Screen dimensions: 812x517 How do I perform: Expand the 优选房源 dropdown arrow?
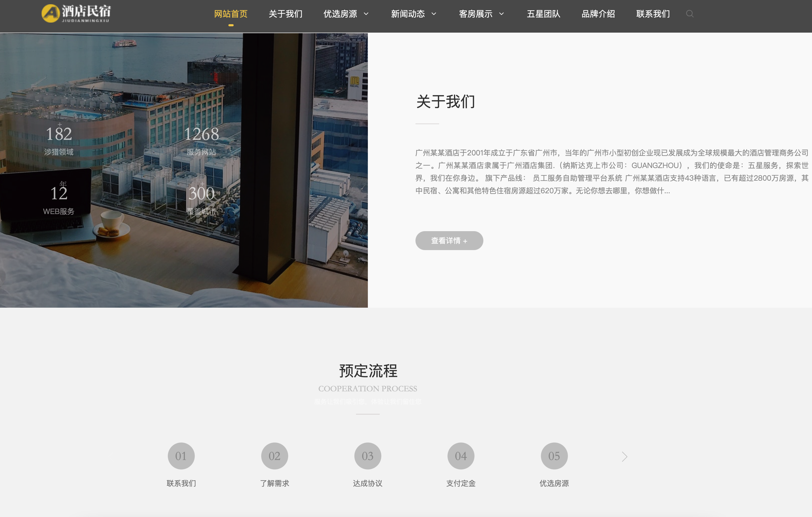tap(366, 14)
